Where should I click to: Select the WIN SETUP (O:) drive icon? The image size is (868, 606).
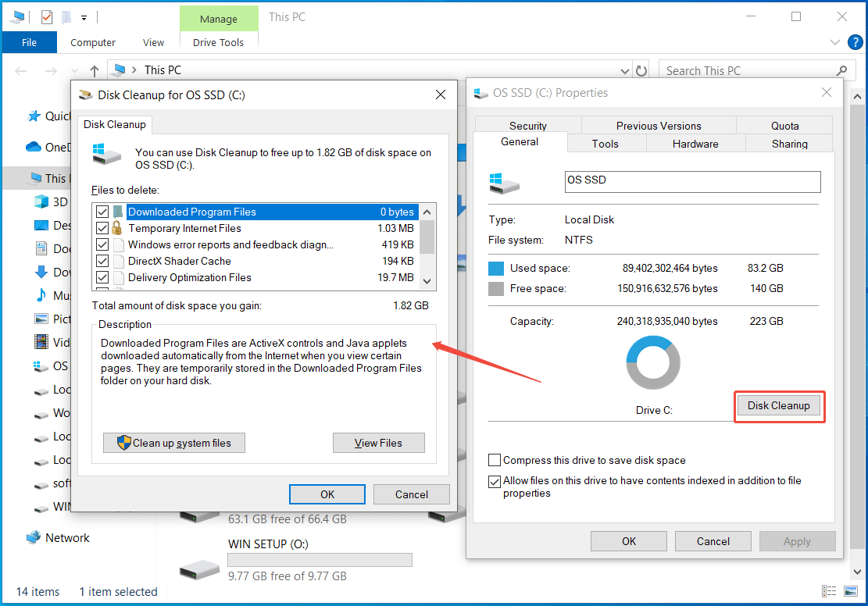point(199,569)
